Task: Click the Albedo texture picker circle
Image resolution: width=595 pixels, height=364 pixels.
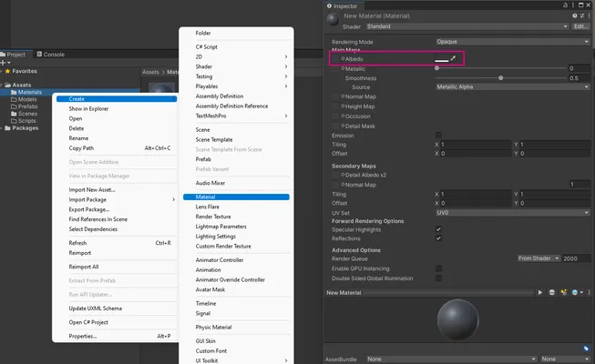Action: tap(343, 58)
